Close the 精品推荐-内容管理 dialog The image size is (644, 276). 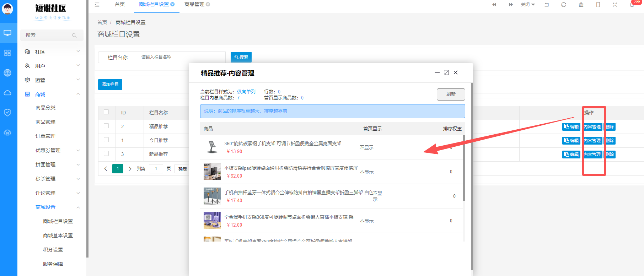[x=456, y=72]
